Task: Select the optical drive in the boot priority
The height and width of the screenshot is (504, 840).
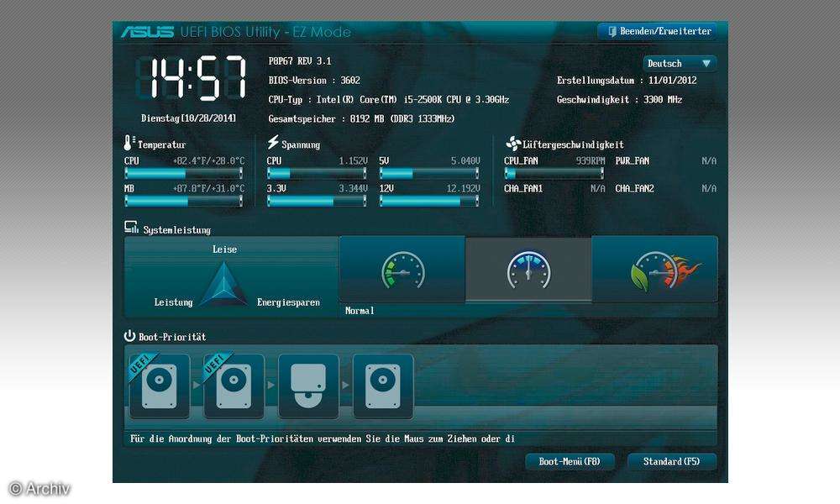Action: point(308,386)
